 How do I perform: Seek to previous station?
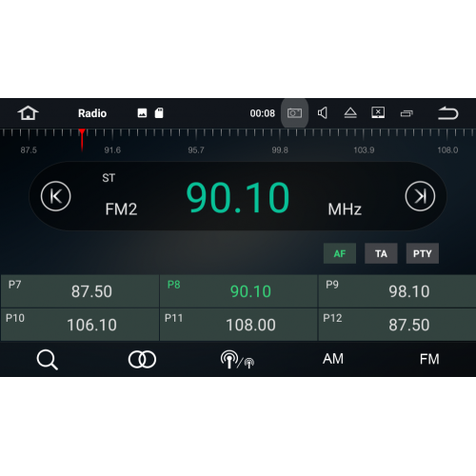click(x=56, y=196)
